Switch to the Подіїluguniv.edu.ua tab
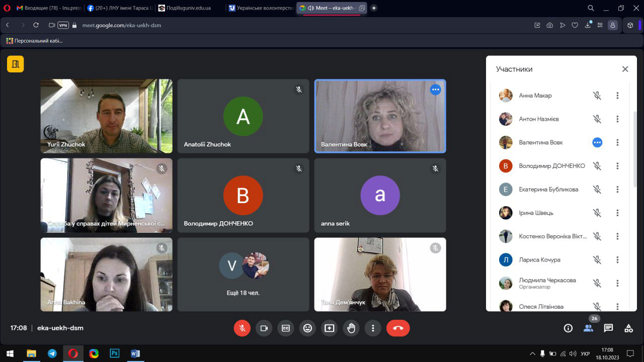 [x=190, y=8]
